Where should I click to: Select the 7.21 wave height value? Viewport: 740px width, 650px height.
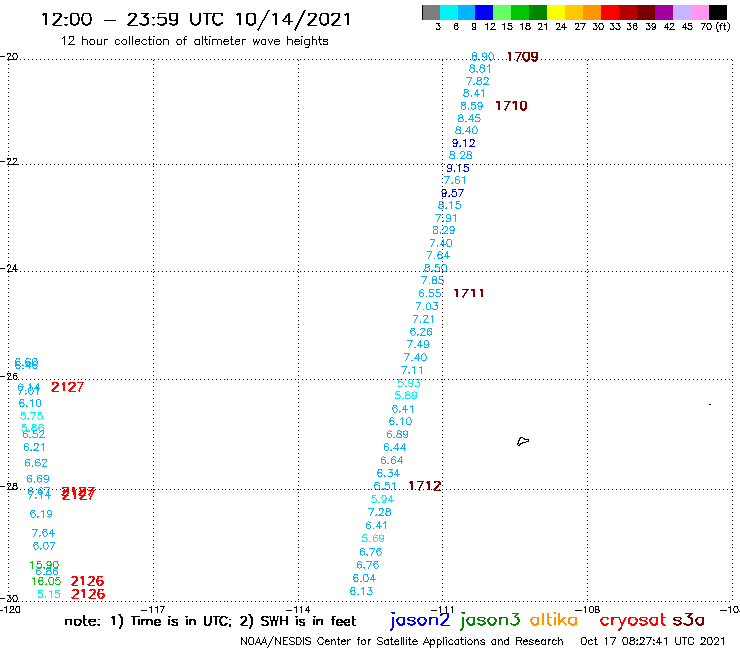click(x=423, y=319)
